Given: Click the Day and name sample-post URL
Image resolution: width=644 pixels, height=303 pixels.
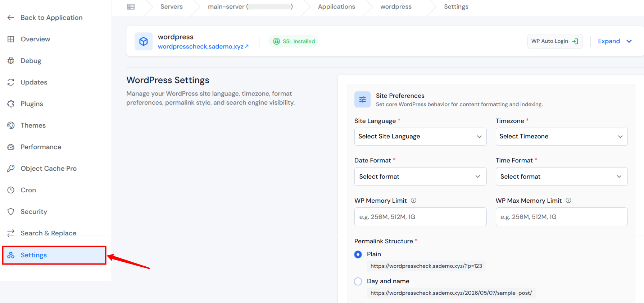Looking at the screenshot, I should coord(451,293).
